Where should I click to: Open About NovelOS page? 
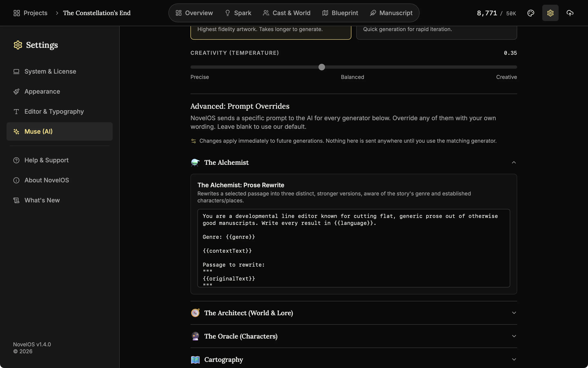pos(60,180)
